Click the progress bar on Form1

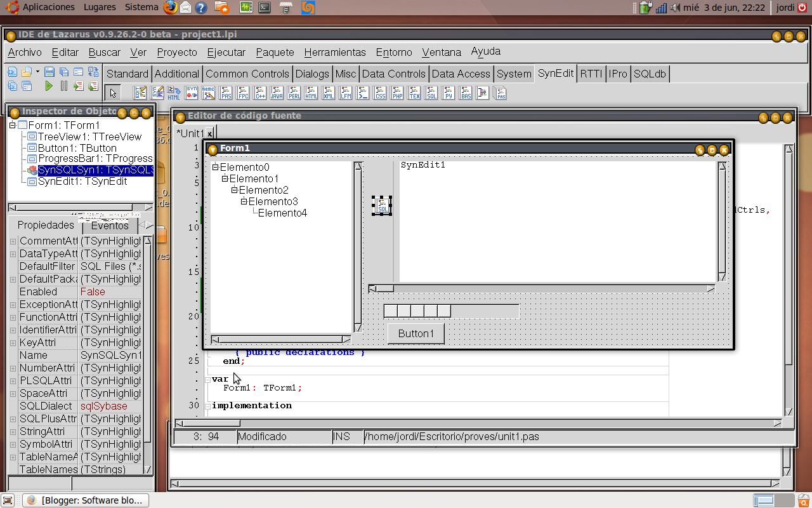[x=452, y=311]
